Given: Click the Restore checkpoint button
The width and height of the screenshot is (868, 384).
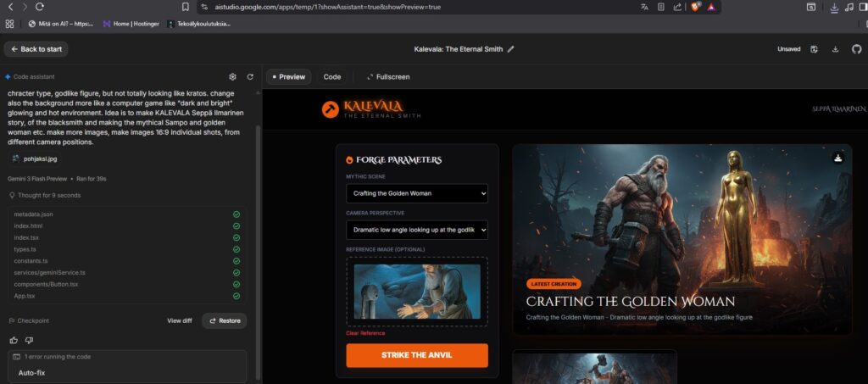Looking at the screenshot, I should click(x=224, y=320).
